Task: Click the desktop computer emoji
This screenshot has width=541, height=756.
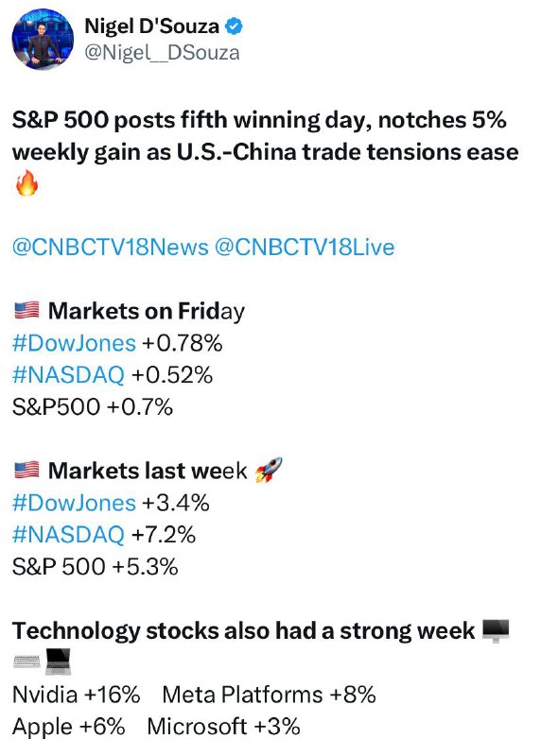Action: [x=496, y=631]
